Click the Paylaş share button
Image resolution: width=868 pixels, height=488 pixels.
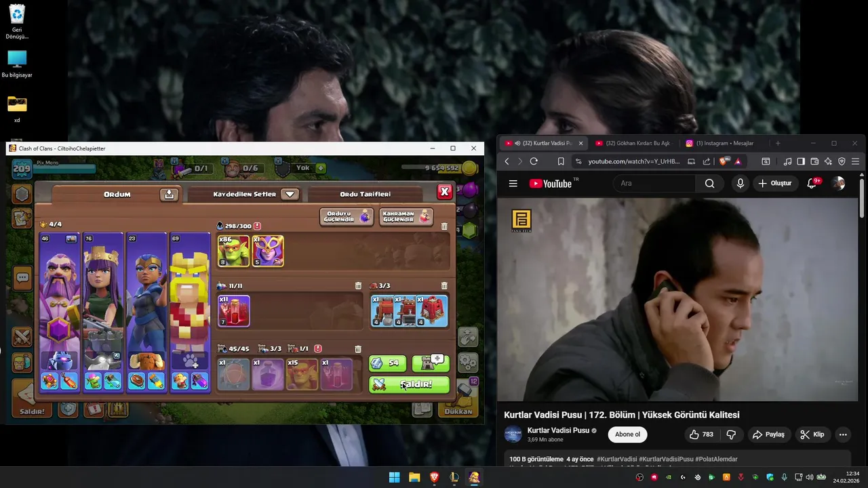768,434
